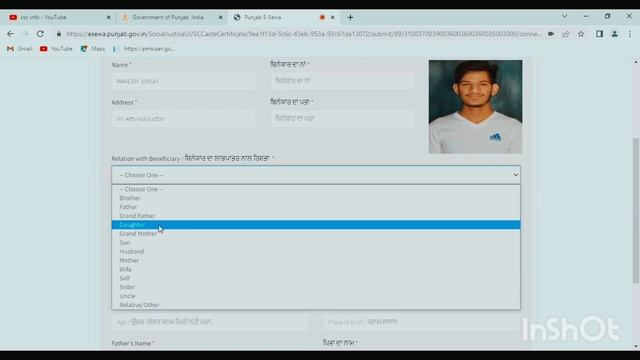The height and width of the screenshot is (360, 640).
Task: Select Self from relation list
Action: 316,278
